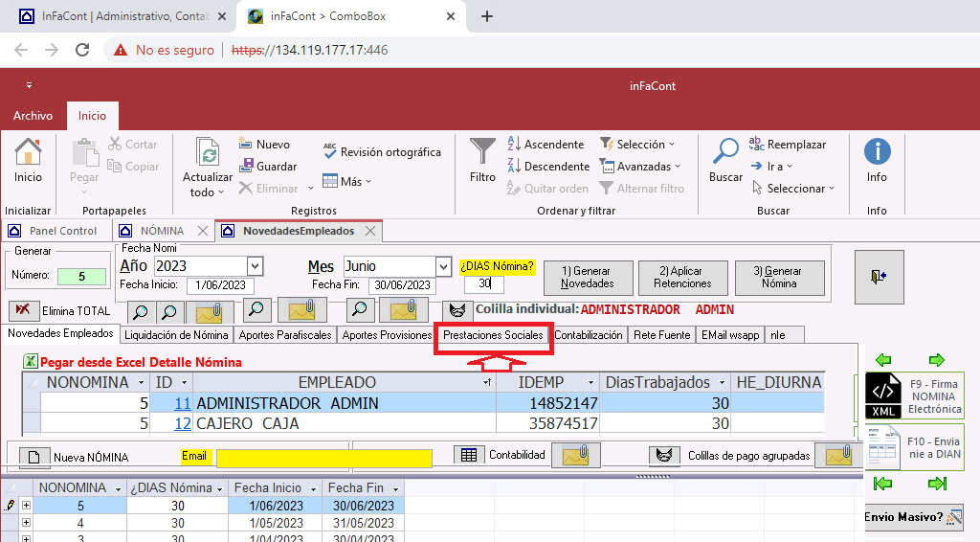Open employee ID 11 link
The width and height of the screenshot is (980, 542).
click(182, 403)
